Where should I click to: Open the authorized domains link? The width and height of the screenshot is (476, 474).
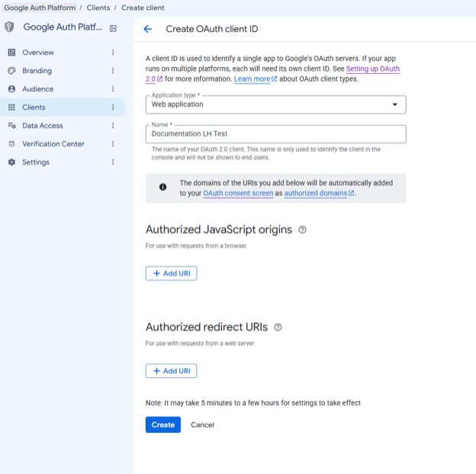tap(316, 193)
